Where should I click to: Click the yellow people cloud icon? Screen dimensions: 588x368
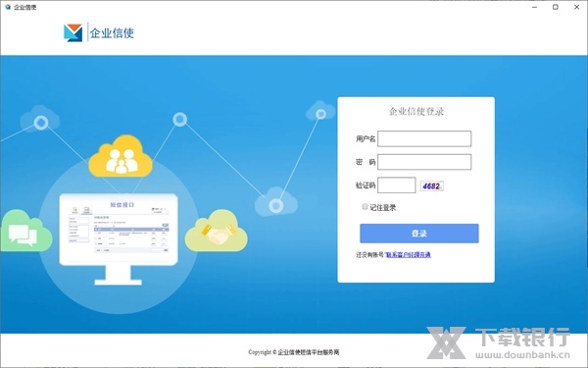coord(121,157)
